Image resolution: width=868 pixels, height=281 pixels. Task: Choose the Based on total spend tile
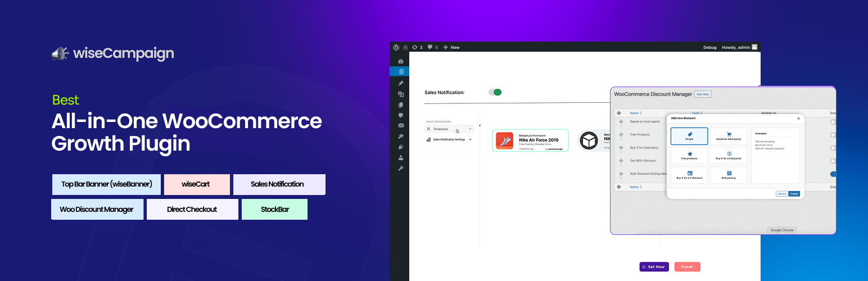click(x=729, y=136)
